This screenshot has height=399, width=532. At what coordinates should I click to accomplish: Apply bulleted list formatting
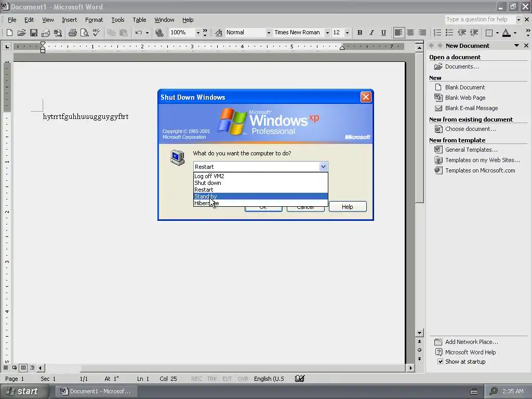(x=449, y=33)
